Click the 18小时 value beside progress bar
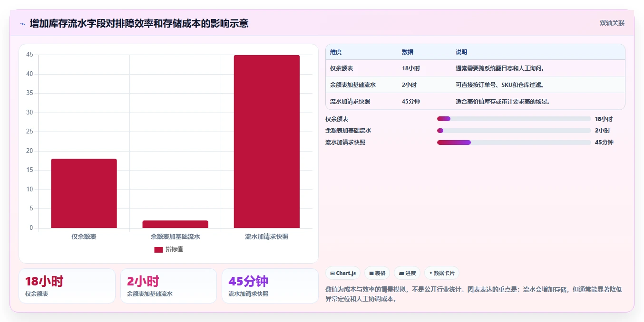 coord(604,119)
